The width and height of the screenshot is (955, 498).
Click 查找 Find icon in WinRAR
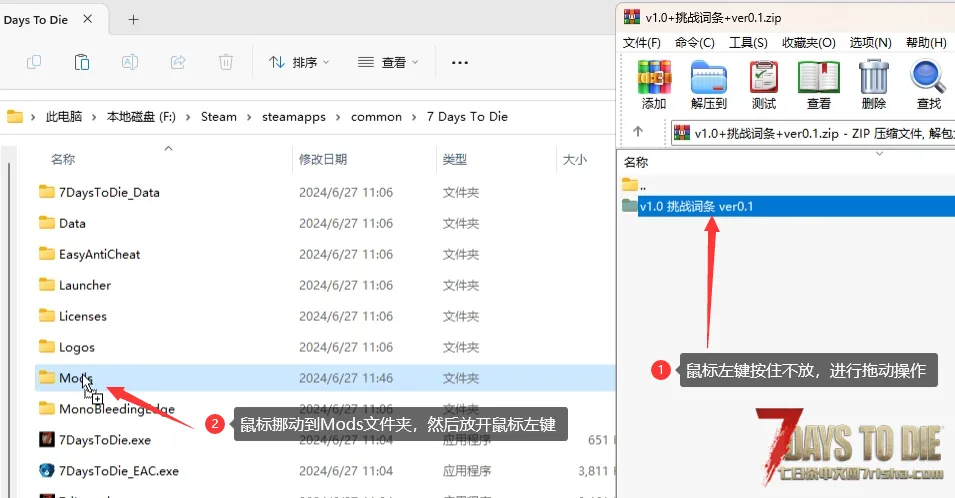click(x=928, y=85)
